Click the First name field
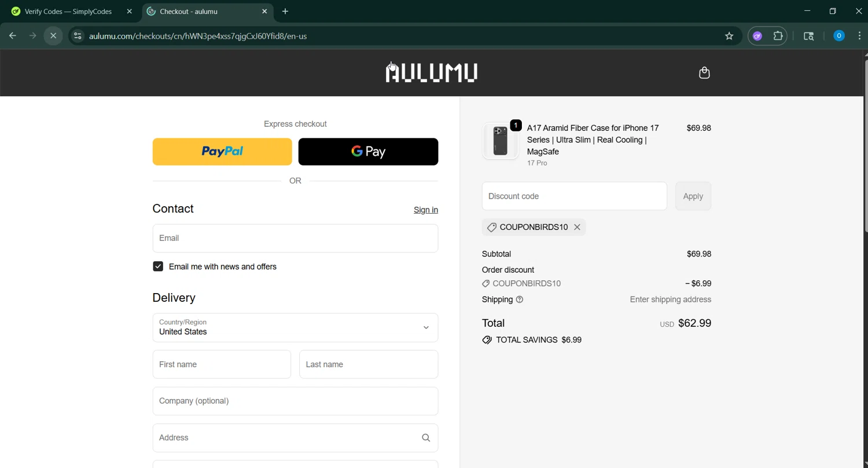This screenshot has height=468, width=868. [x=222, y=364]
